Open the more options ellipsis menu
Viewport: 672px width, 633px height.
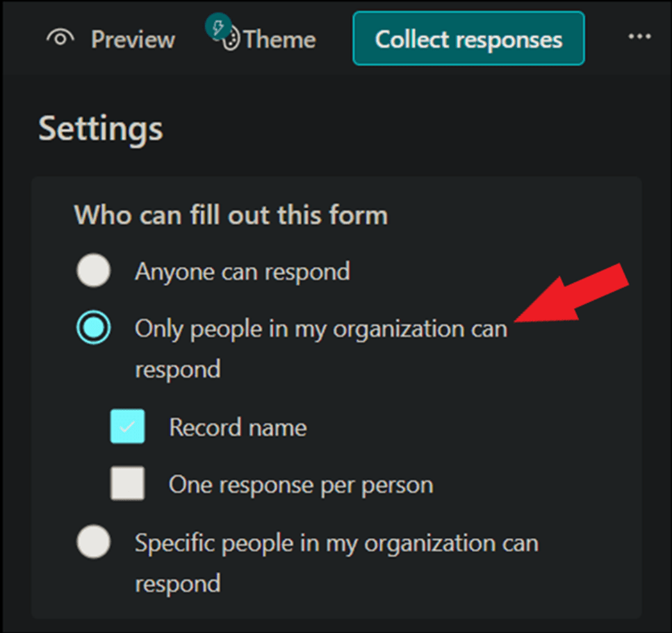(x=639, y=38)
